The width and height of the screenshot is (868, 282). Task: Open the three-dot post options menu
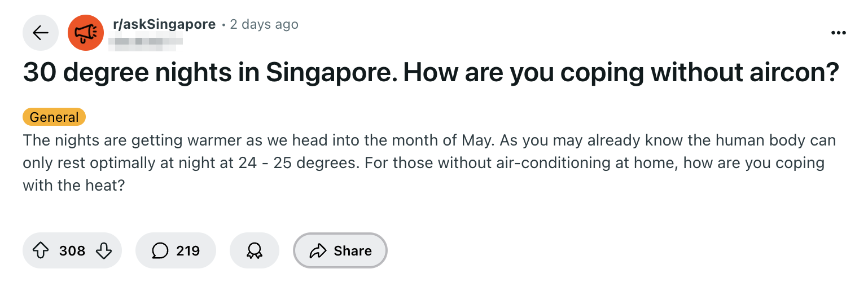(839, 33)
